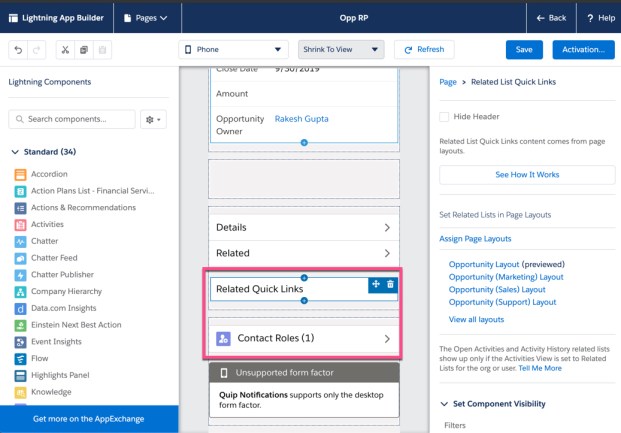Click Get more on the AppExchange
621x433 pixels.
[89, 419]
